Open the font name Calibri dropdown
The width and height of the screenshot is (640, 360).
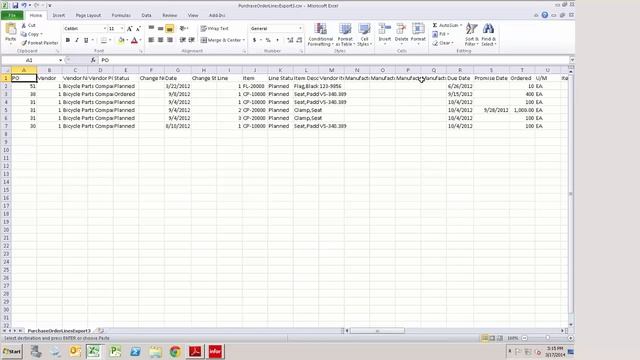[105, 29]
